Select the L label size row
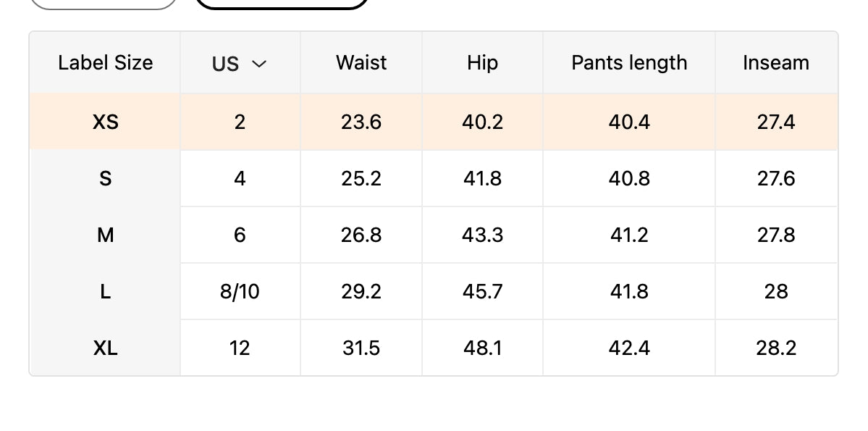Image resolution: width=868 pixels, height=431 pixels. 105,291
